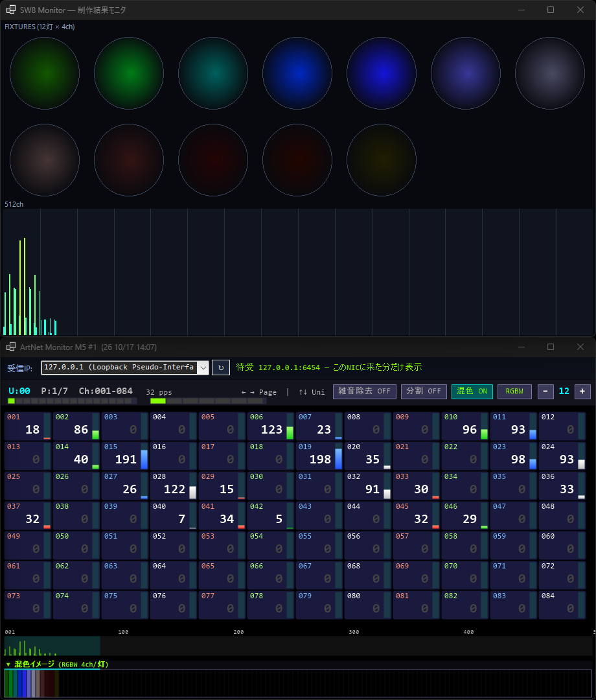Select channel 028 cell showing 122
The image size is (596, 700).
pos(174,485)
